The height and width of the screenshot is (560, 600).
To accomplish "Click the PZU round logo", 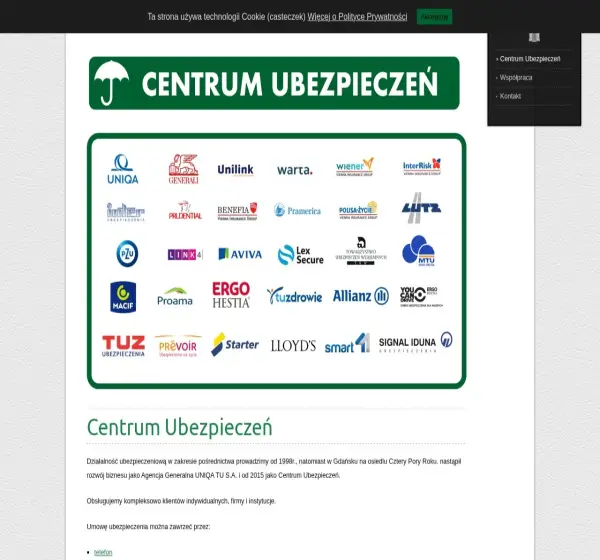I will [x=127, y=253].
